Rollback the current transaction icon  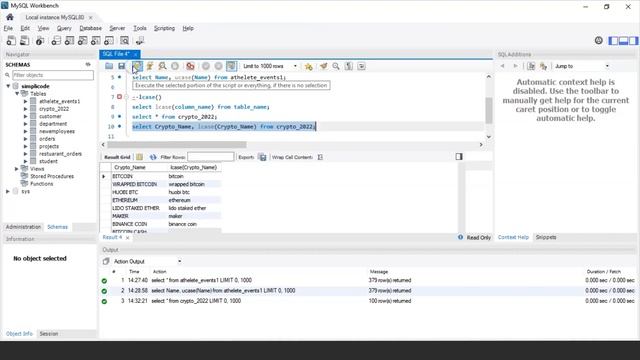pos(219,66)
